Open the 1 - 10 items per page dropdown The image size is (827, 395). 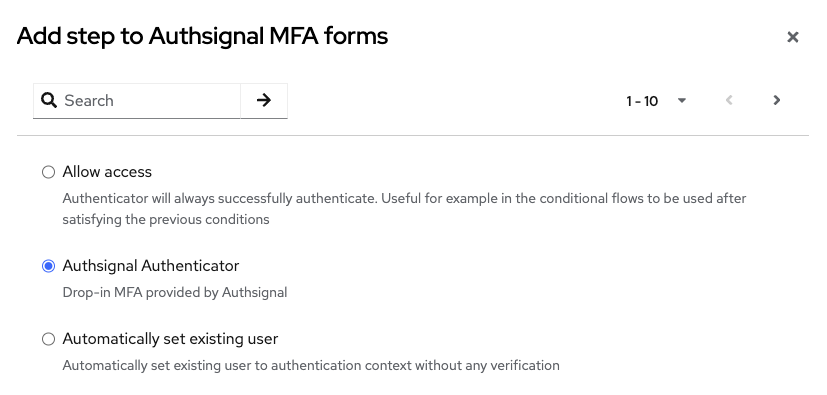tap(656, 100)
